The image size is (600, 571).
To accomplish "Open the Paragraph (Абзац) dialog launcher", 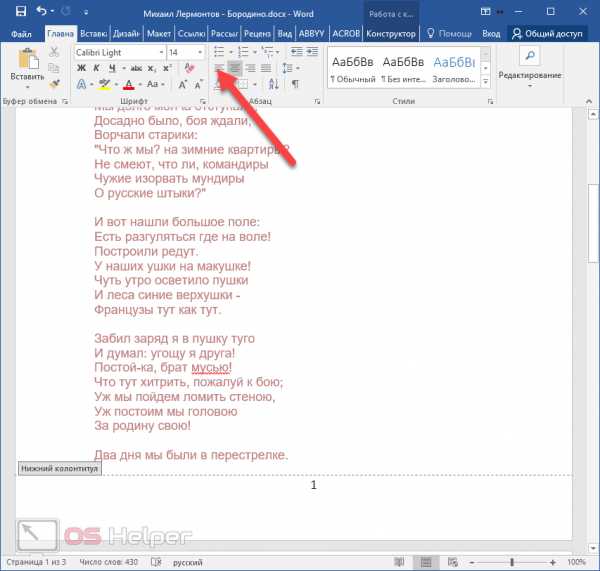I will tap(317, 101).
